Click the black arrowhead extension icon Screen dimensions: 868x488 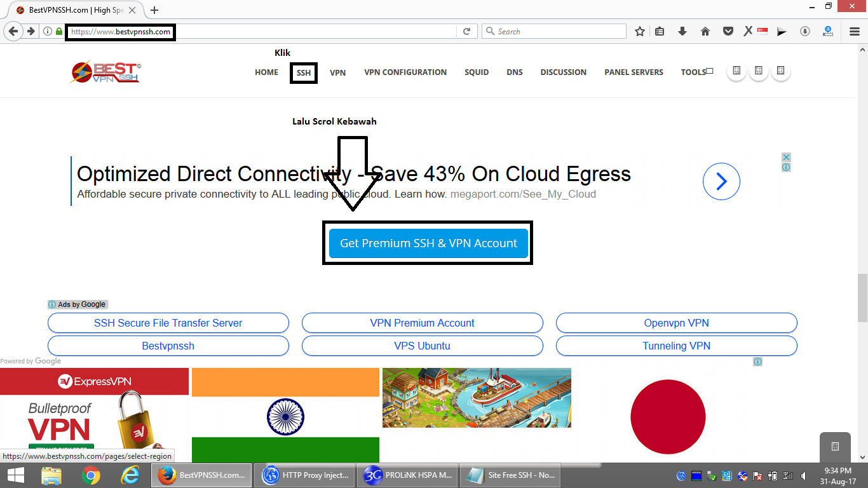click(x=782, y=31)
